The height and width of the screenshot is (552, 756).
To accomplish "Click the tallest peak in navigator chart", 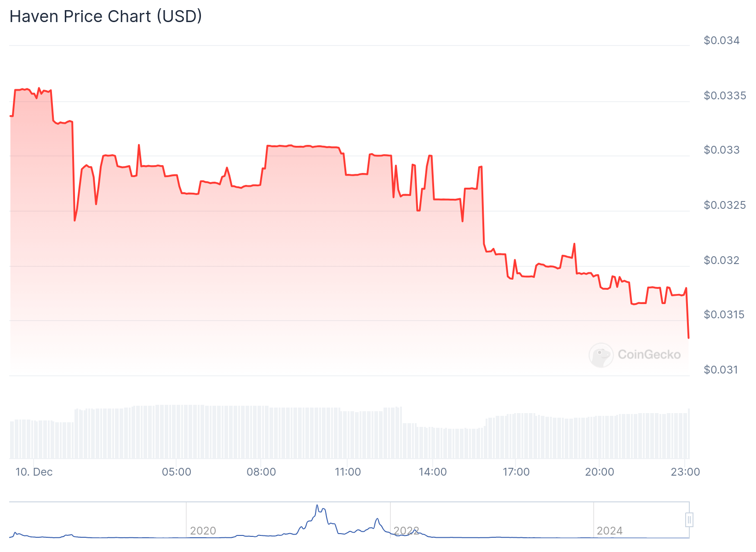I will point(317,506).
